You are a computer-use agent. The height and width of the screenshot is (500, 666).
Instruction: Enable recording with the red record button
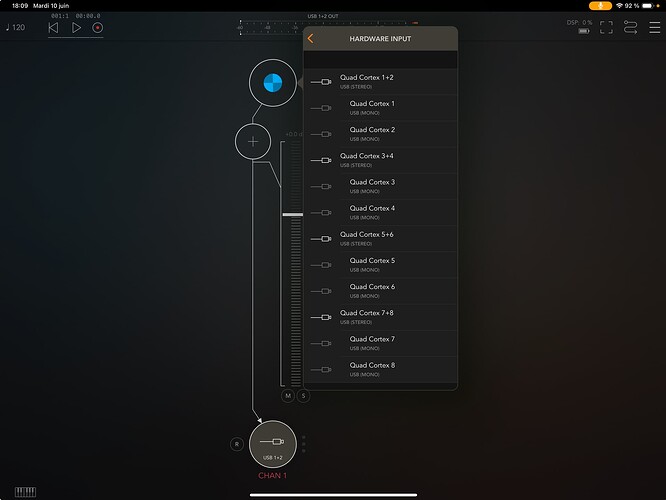click(x=98, y=28)
